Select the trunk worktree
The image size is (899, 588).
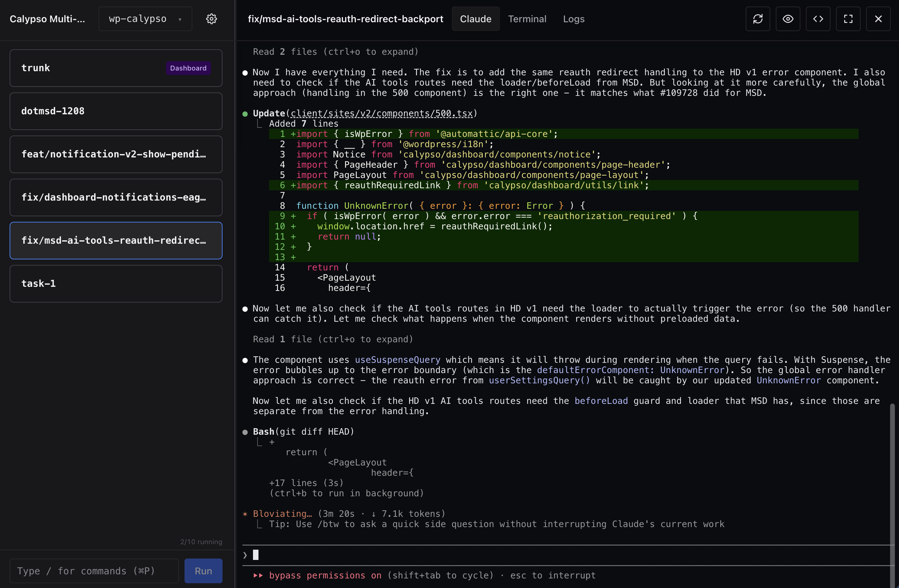tap(91, 68)
